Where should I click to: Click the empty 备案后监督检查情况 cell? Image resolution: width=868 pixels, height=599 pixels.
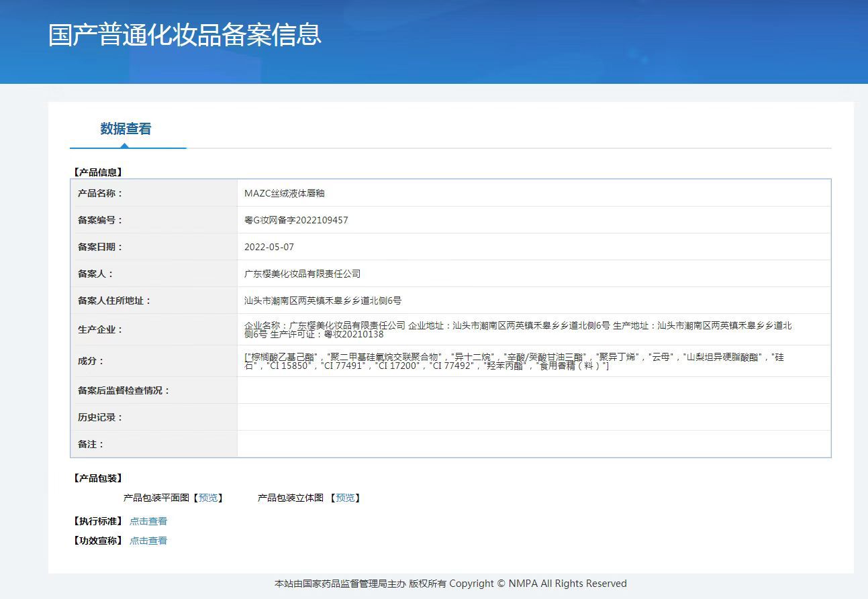(534, 390)
